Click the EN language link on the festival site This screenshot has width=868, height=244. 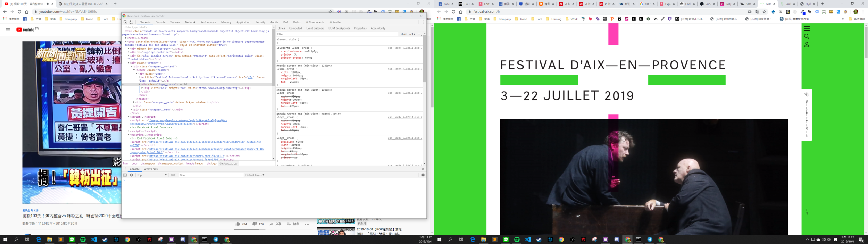807,212
